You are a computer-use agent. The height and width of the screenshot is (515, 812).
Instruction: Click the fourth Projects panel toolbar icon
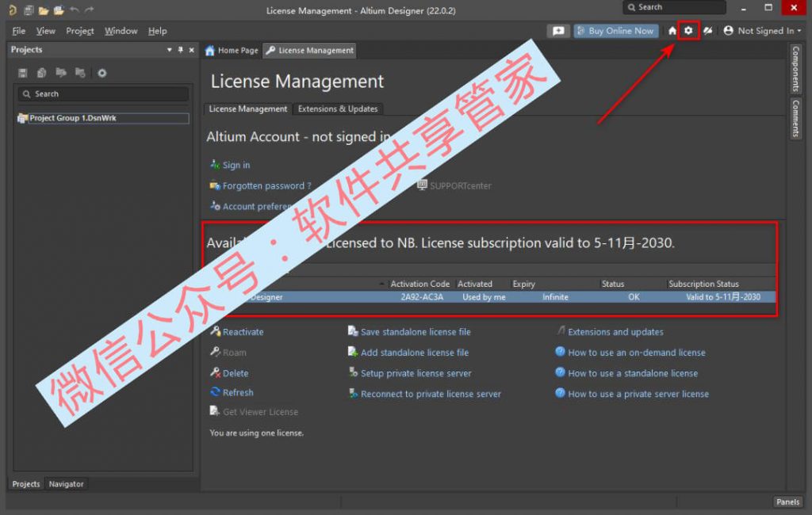click(x=80, y=72)
